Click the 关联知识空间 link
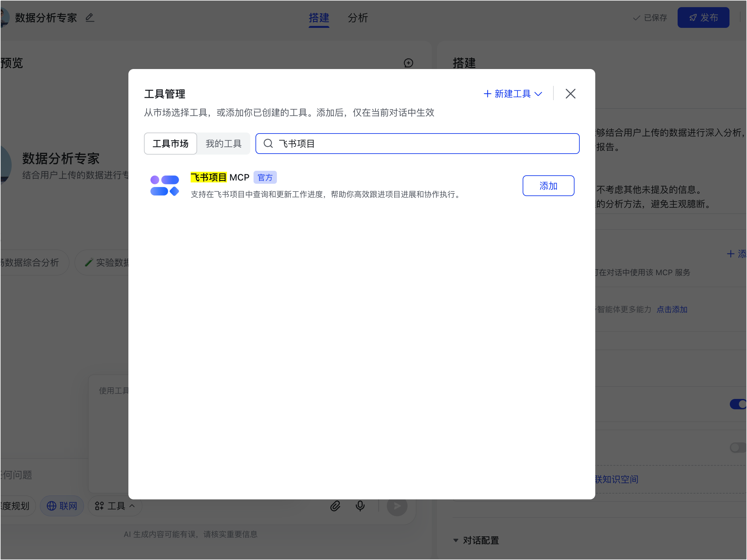 [x=617, y=479]
